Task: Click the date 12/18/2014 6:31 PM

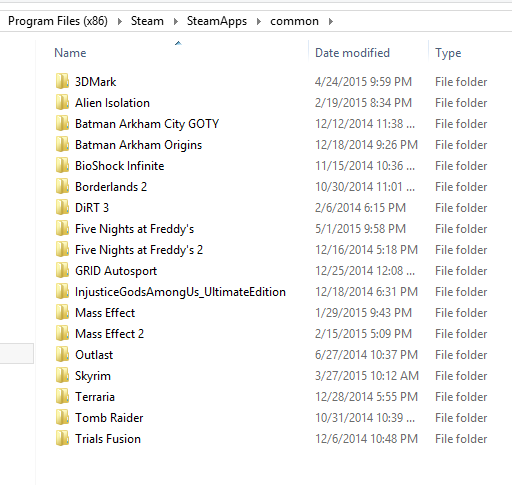Action: coord(366,292)
